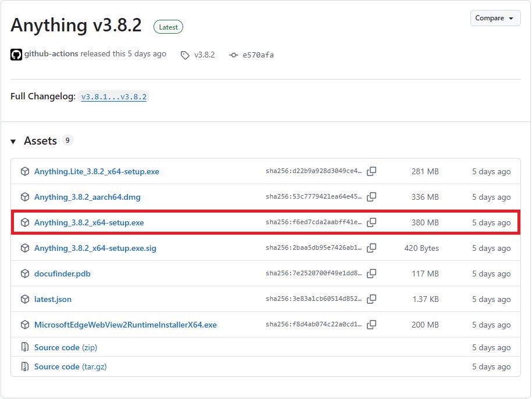Click the 1.37 KB file size

(426, 299)
